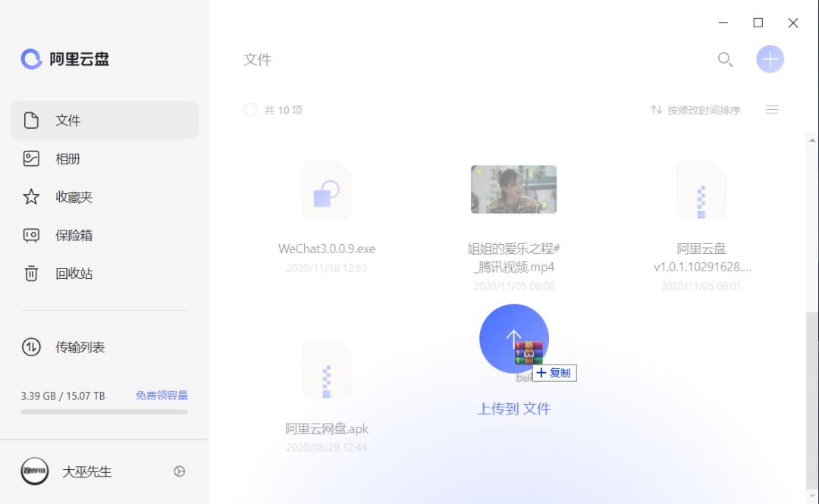Image resolution: width=819 pixels, height=504 pixels.
Task: Open the 按修改时间排序 sort dropdown
Action: (703, 109)
